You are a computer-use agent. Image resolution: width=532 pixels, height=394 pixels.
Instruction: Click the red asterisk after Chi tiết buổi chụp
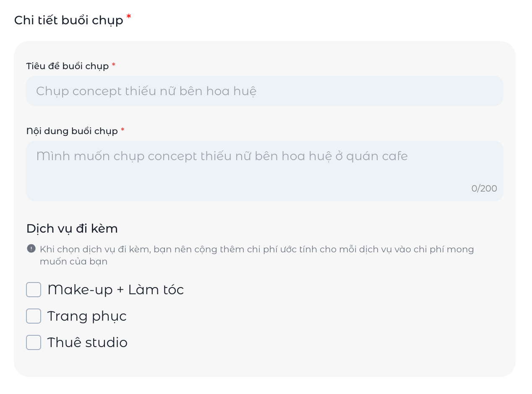(x=128, y=16)
